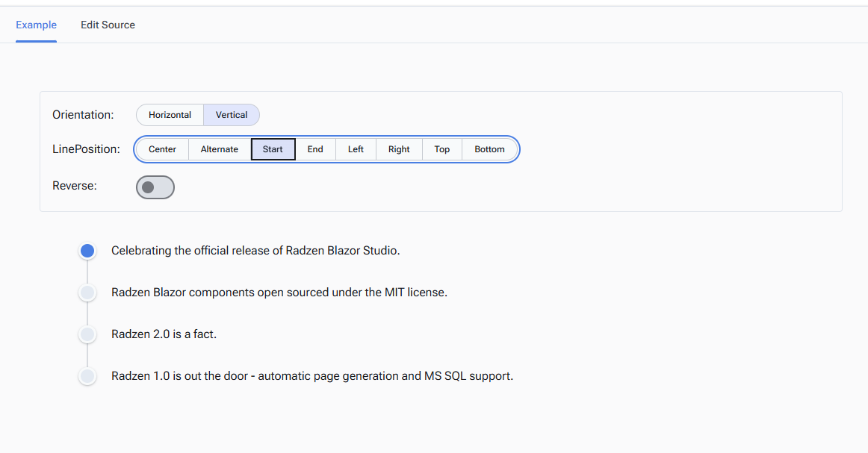The height and width of the screenshot is (453, 868).
Task: Choose Alternate line position
Action: click(x=219, y=149)
